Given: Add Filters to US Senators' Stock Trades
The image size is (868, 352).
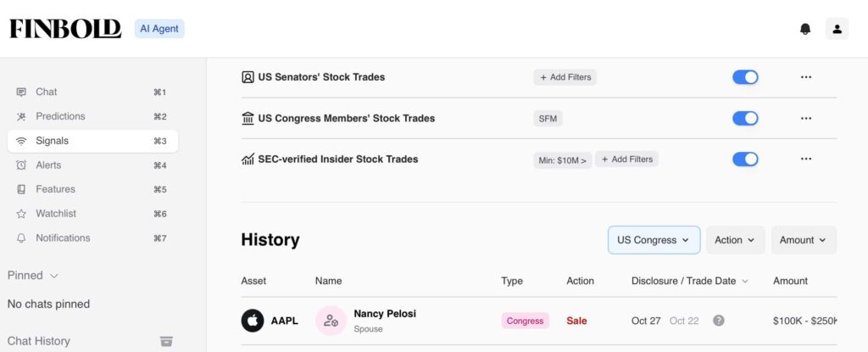Looking at the screenshot, I should tap(565, 77).
